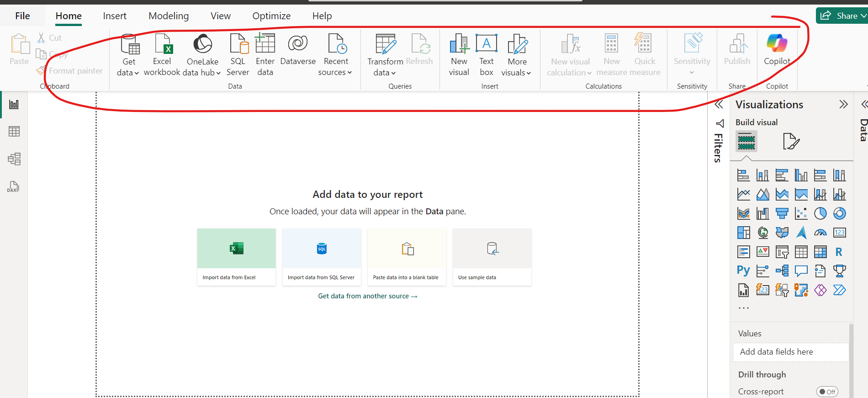Viewport: 868px width, 398px height.
Task: Open OneLake data hub dropdown
Action: tap(202, 55)
